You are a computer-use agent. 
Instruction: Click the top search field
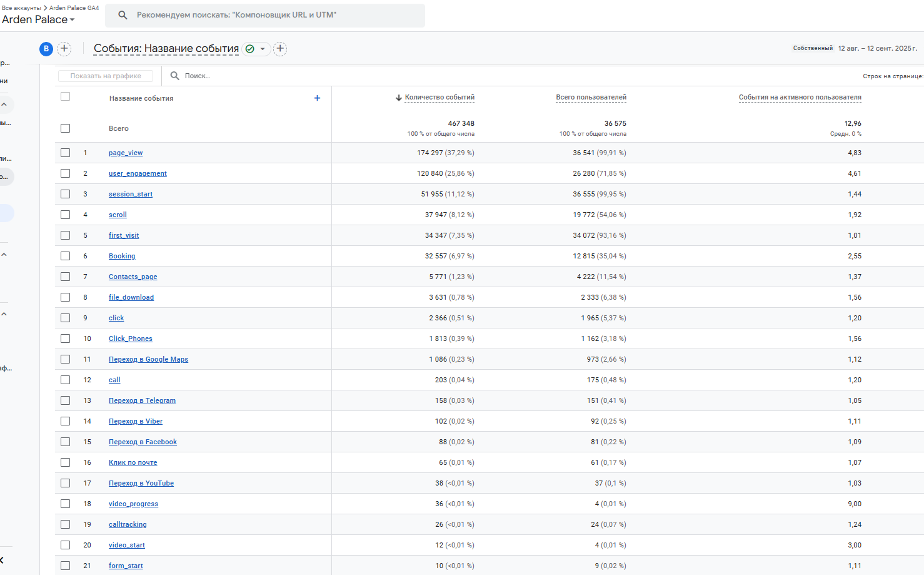point(265,15)
